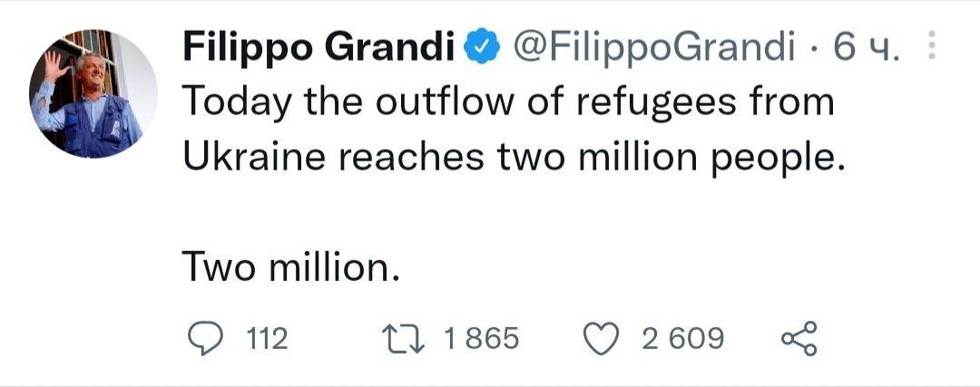Viewport: 980px width, 387px height.
Task: Like the tweet with the heart icon
Action: click(600, 339)
